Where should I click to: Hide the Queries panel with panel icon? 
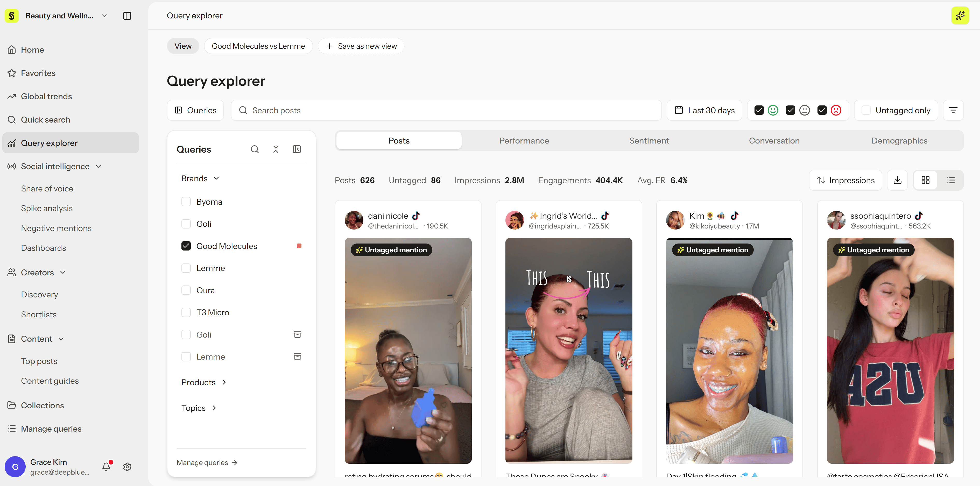pyautogui.click(x=297, y=149)
